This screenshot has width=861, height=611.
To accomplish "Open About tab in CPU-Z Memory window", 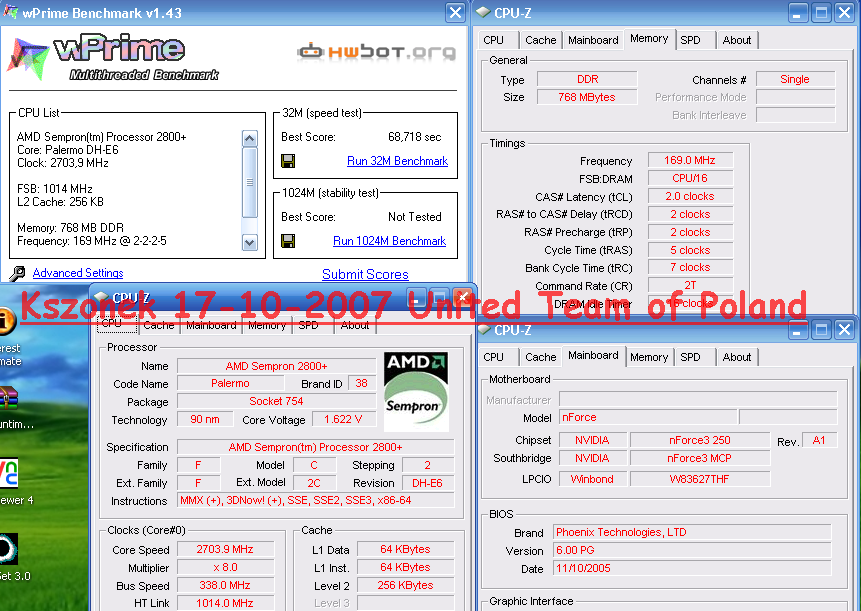I will click(x=736, y=40).
